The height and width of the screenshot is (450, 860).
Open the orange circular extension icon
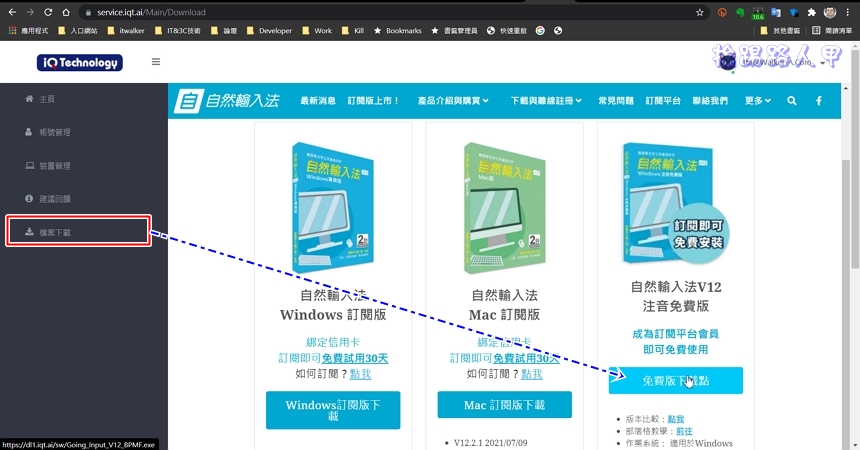click(722, 12)
